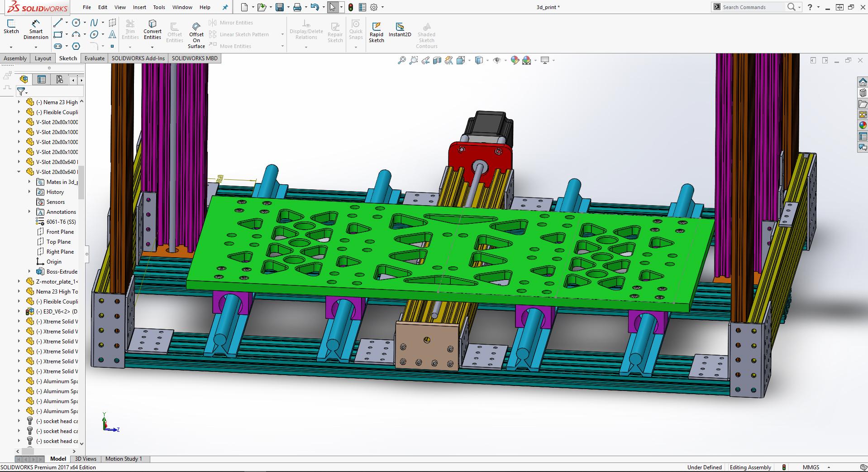Click the Section View icon
This screenshot has width=868, height=472.
point(437,60)
